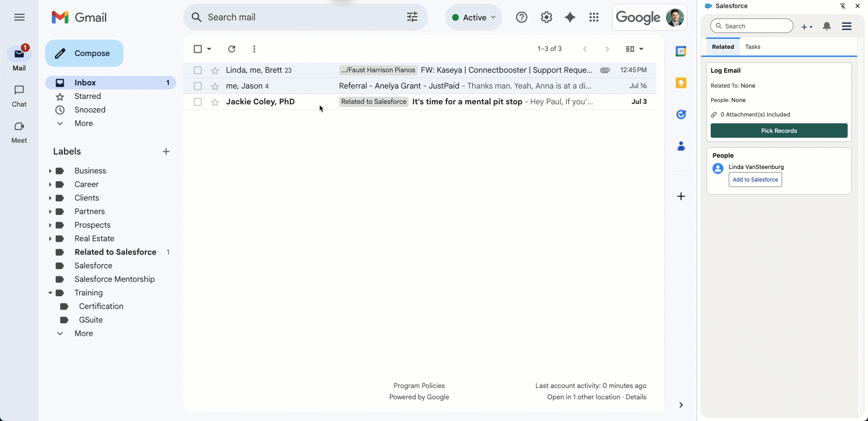Show search options filter icon
This screenshot has height=421, width=868.
click(412, 17)
